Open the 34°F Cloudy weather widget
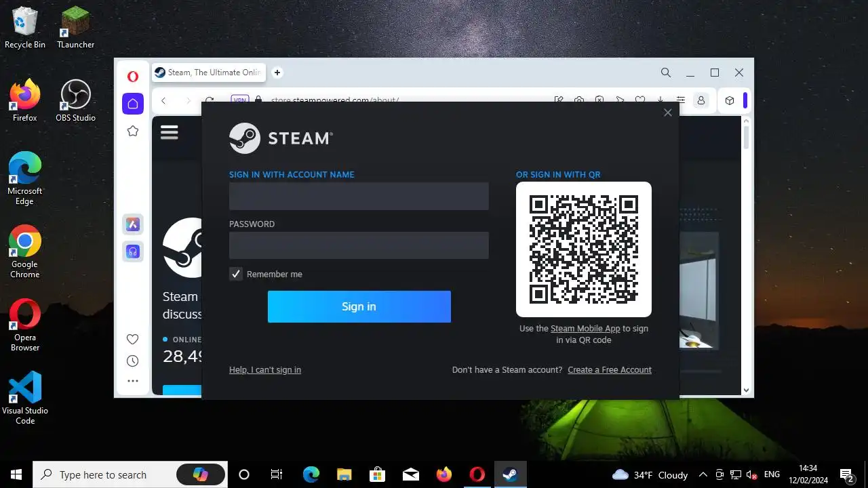The width and height of the screenshot is (868, 488). (650, 474)
